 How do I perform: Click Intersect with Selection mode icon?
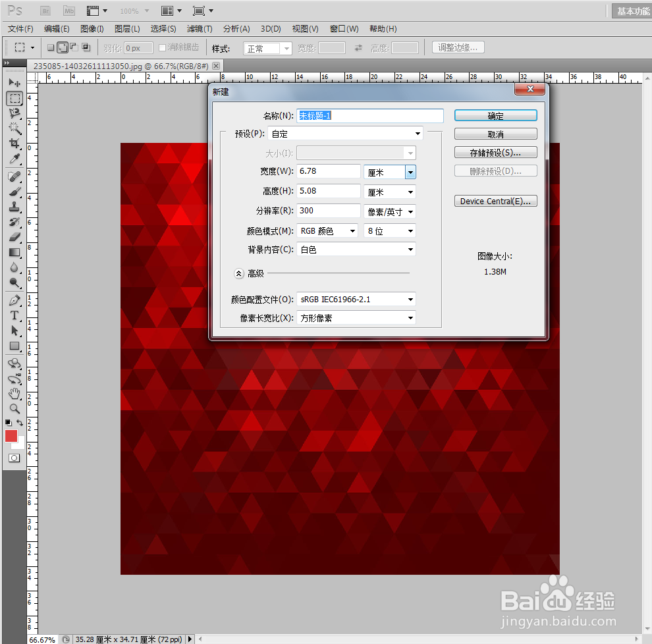click(86, 47)
